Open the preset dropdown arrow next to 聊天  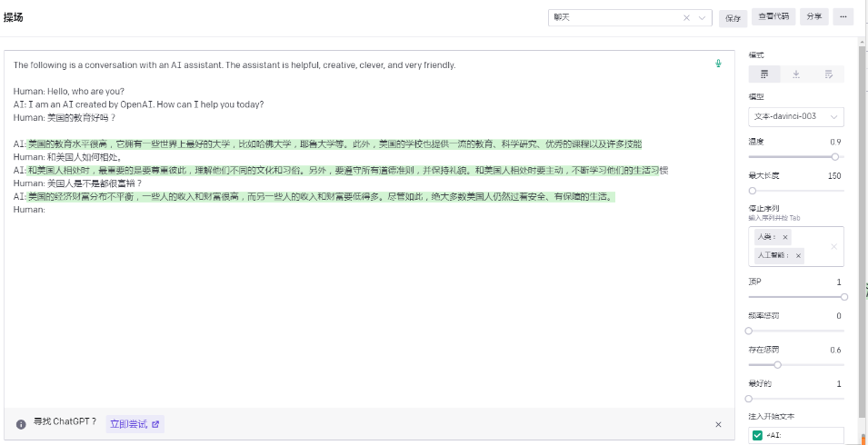[703, 17]
